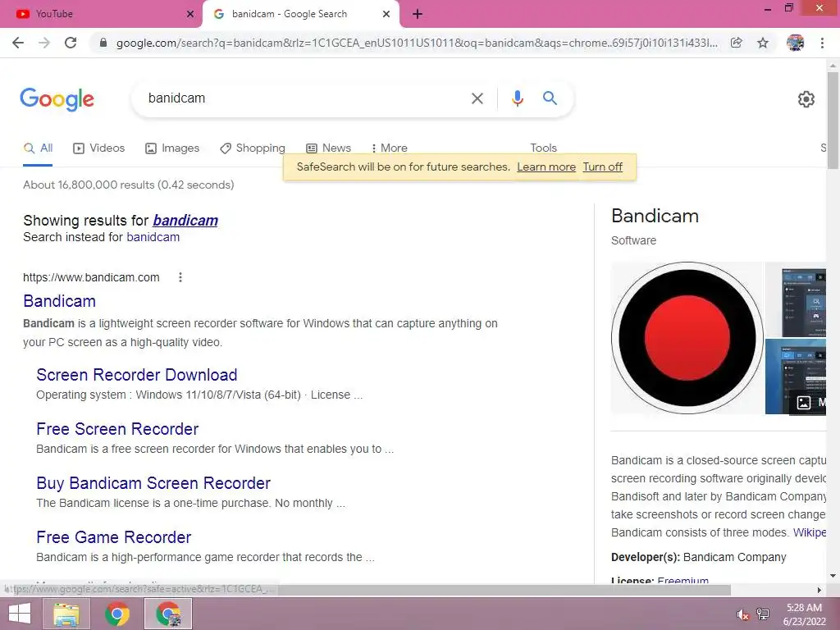840x630 pixels.
Task: Click the horizontal scrollbar right arrow
Action: 819,590
